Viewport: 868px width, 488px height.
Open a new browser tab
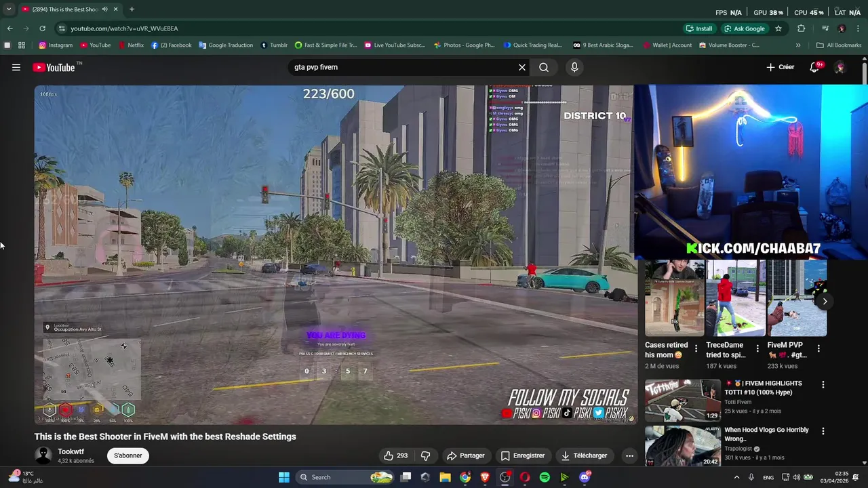pos(132,9)
